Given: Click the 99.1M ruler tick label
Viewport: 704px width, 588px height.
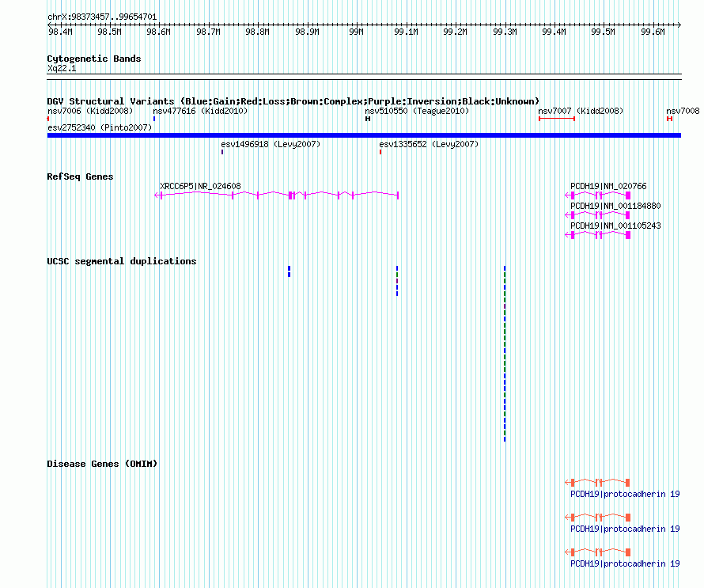Looking at the screenshot, I should 406,32.
